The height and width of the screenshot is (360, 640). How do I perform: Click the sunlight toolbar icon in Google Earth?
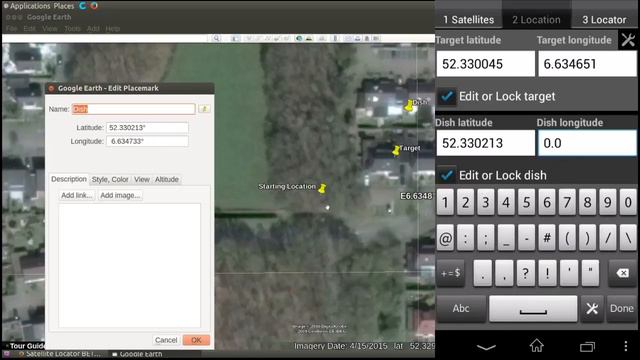[309, 38]
